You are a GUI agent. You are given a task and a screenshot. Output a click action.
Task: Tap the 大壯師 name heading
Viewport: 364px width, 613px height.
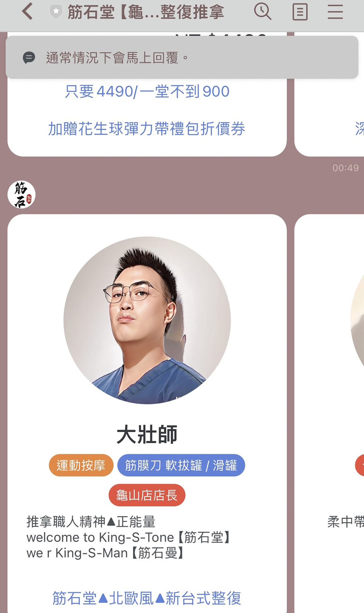pos(147,434)
